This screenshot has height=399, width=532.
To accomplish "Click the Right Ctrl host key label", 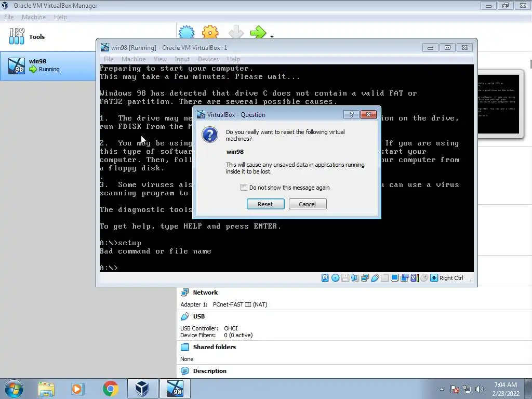I will click(451, 278).
